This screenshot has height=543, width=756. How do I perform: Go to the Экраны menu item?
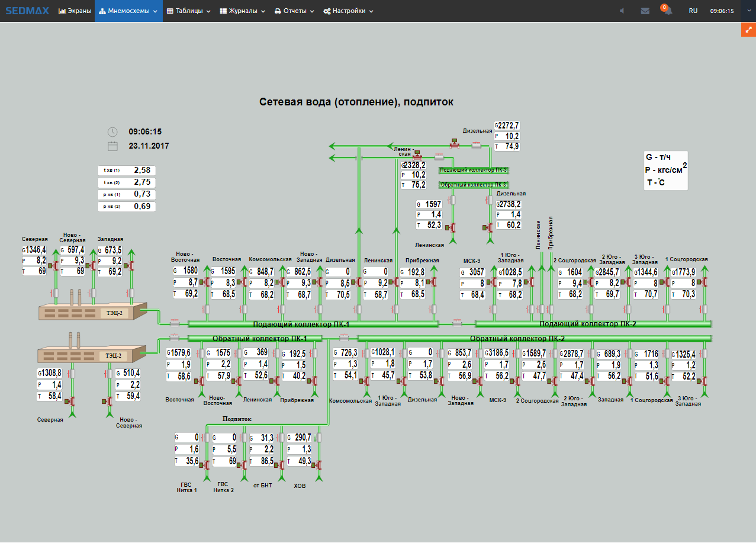[75, 11]
